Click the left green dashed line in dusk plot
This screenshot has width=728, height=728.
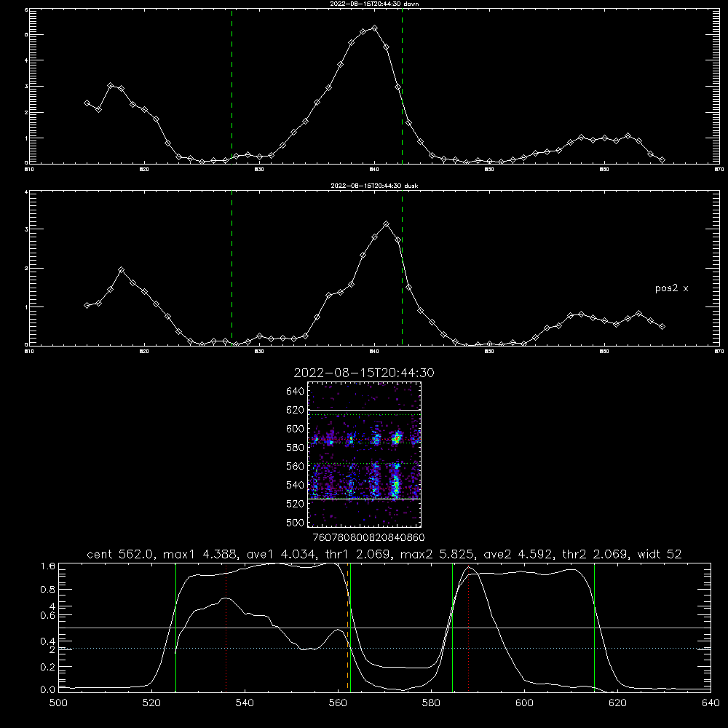(232, 268)
